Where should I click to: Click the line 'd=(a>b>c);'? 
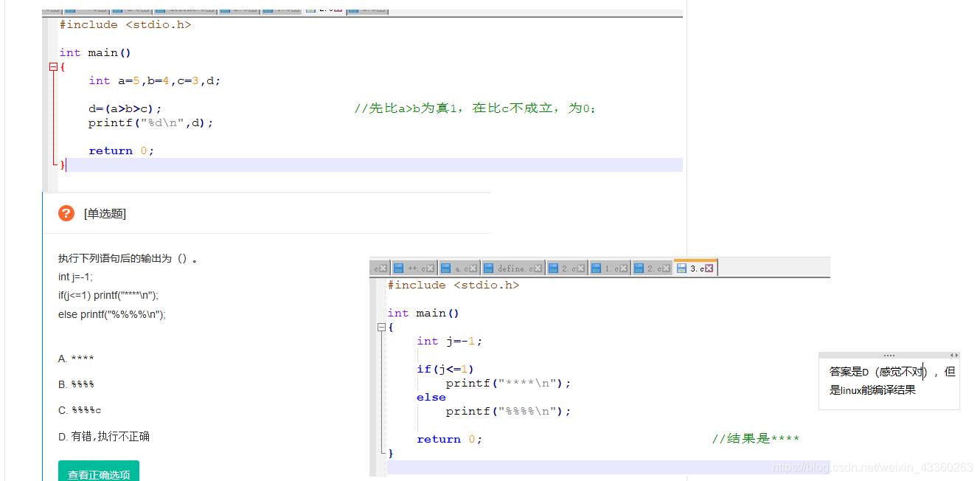(125, 108)
